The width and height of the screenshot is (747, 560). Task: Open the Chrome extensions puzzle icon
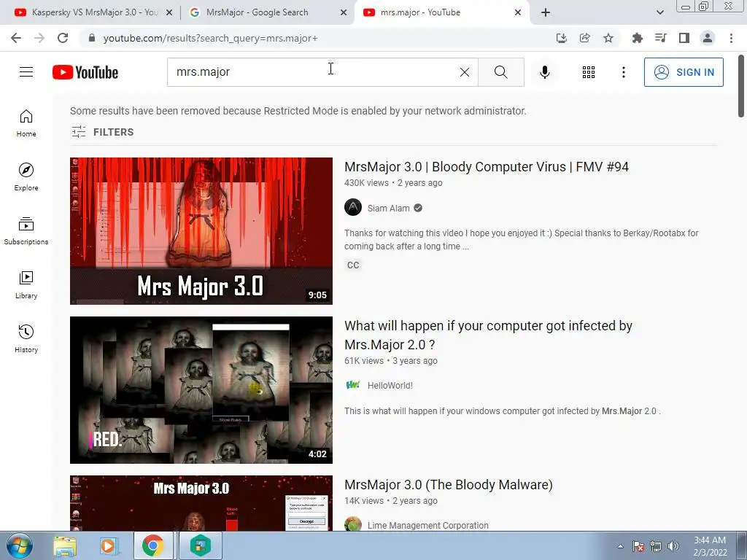[x=637, y=38]
